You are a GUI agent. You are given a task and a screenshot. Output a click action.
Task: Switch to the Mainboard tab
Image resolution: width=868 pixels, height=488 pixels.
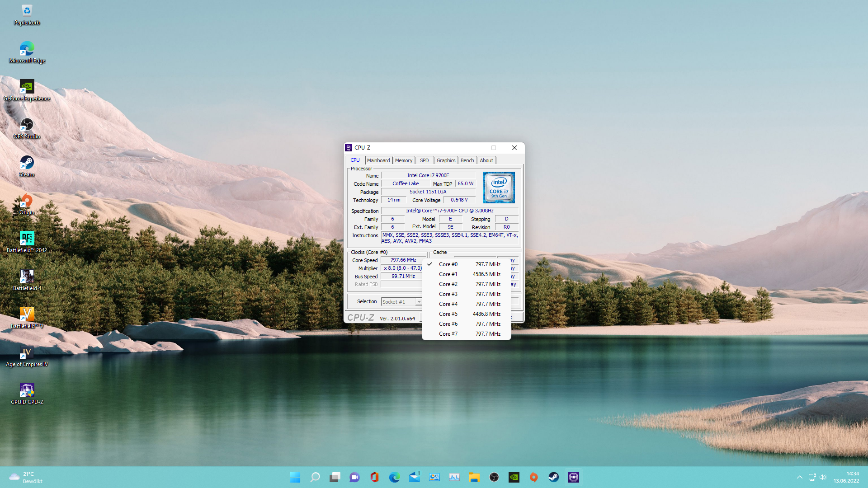(378, 160)
